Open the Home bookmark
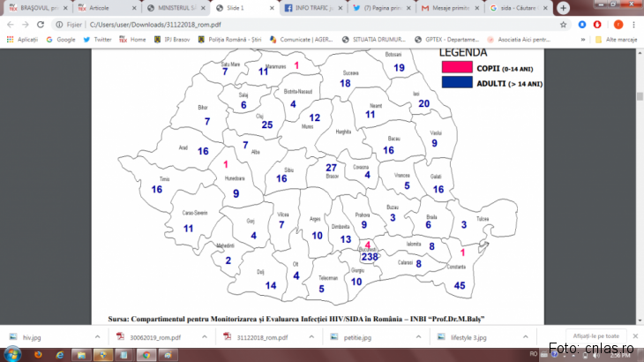Screen dimensions: 644x362 tap(132, 40)
